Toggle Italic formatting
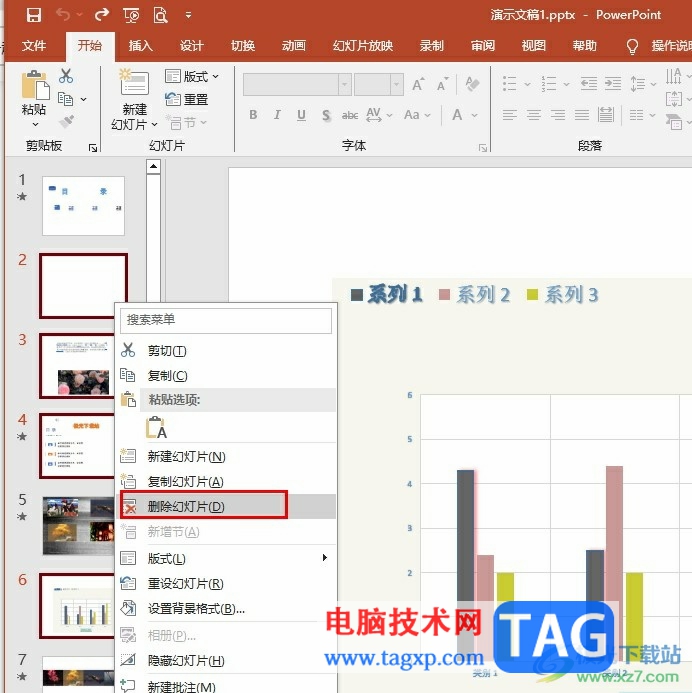 277,115
